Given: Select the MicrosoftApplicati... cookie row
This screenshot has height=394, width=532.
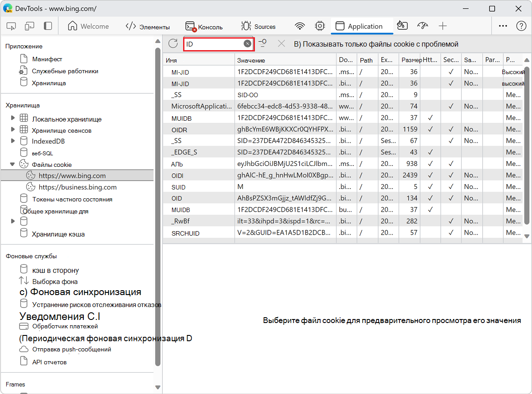Looking at the screenshot, I should tap(344, 106).
